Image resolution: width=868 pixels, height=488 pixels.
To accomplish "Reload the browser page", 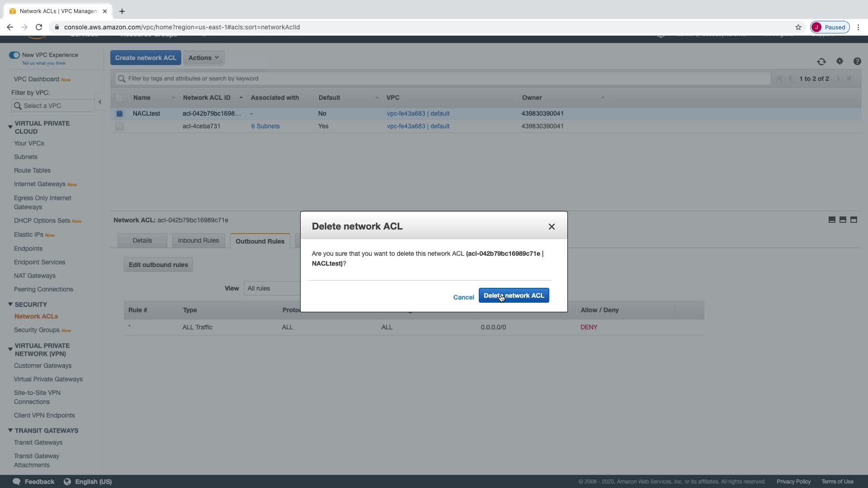I will (39, 27).
